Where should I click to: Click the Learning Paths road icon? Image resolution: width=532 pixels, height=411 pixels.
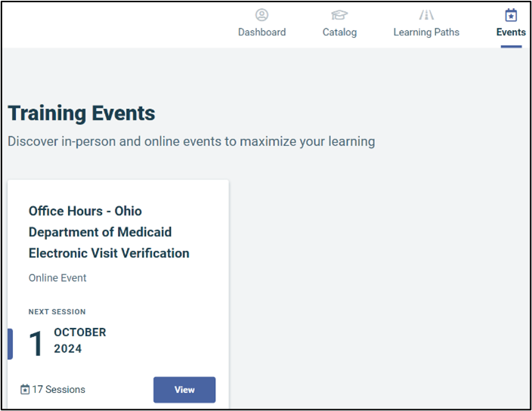click(426, 15)
